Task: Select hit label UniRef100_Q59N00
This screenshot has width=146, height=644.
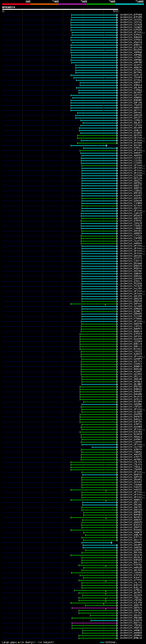Action: pyautogui.click(x=131, y=636)
